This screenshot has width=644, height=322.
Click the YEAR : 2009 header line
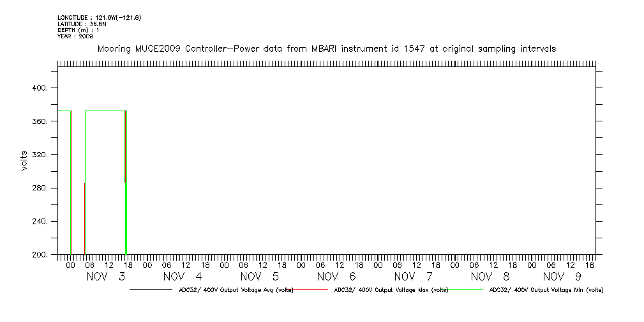click(75, 36)
